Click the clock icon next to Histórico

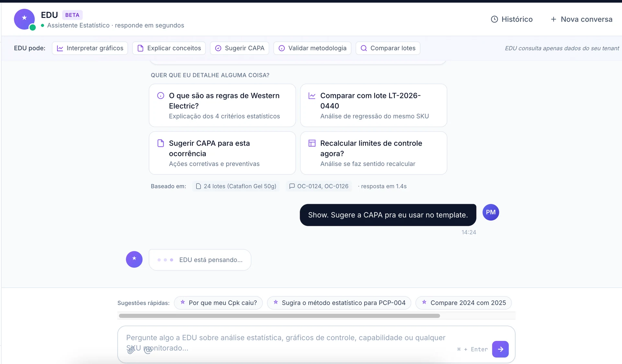click(495, 19)
